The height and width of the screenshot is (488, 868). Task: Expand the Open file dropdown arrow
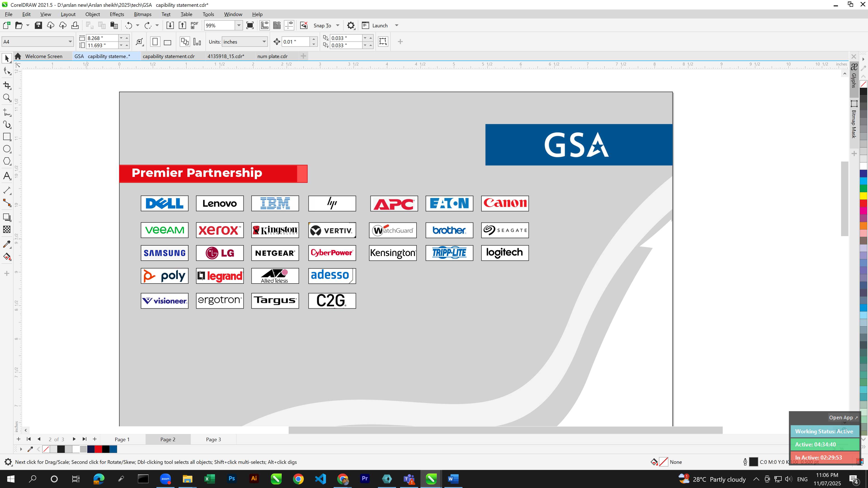[x=28, y=26]
